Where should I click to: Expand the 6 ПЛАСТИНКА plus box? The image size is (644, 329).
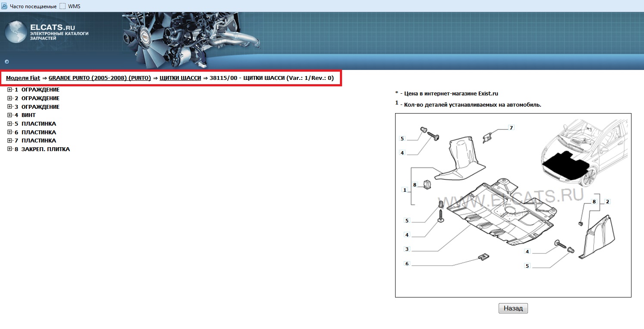(x=9, y=132)
